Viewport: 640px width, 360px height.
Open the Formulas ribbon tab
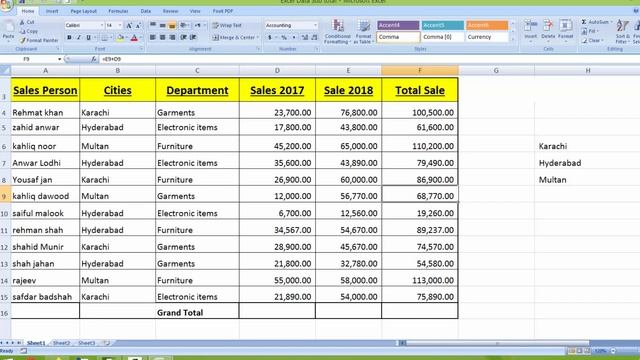pos(118,11)
